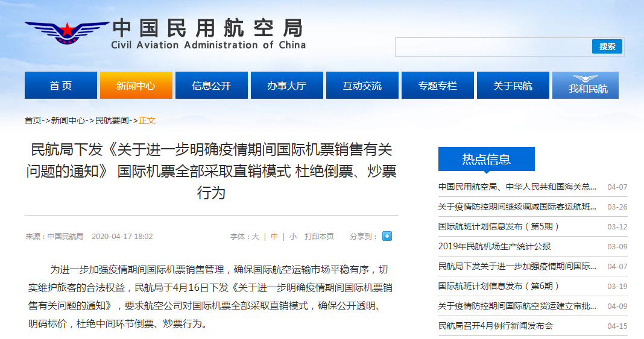Go to 新闻中心 in the breadcrumb
Viewport: 644px width, 339px height.
tap(68, 120)
